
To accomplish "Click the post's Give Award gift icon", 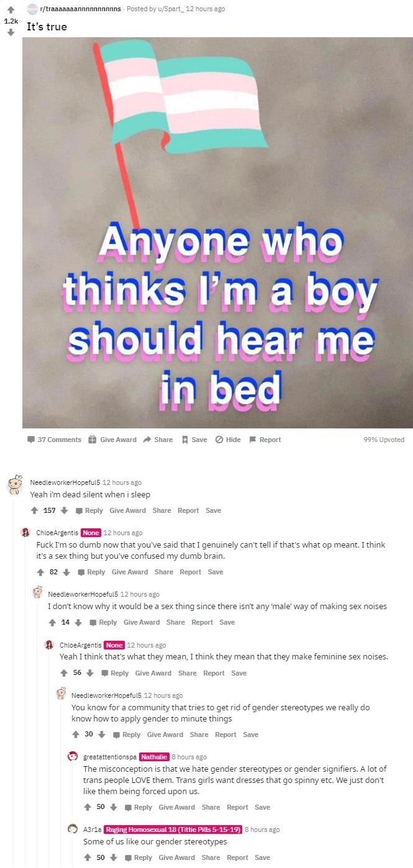I will point(94,440).
